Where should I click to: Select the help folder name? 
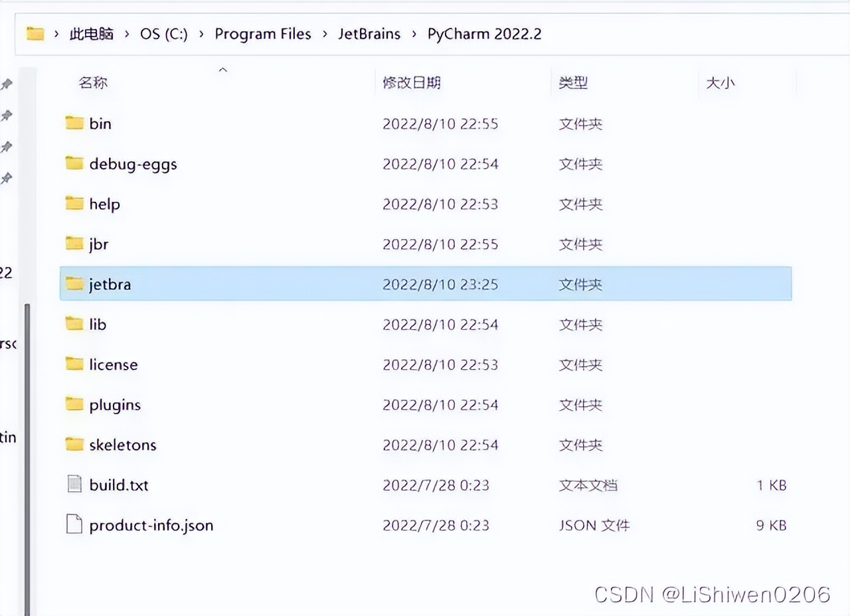click(x=104, y=204)
